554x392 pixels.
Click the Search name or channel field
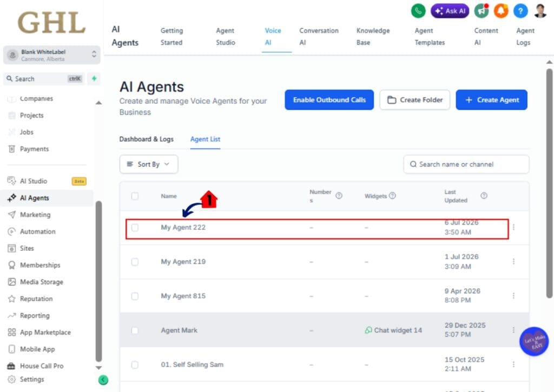pyautogui.click(x=466, y=164)
